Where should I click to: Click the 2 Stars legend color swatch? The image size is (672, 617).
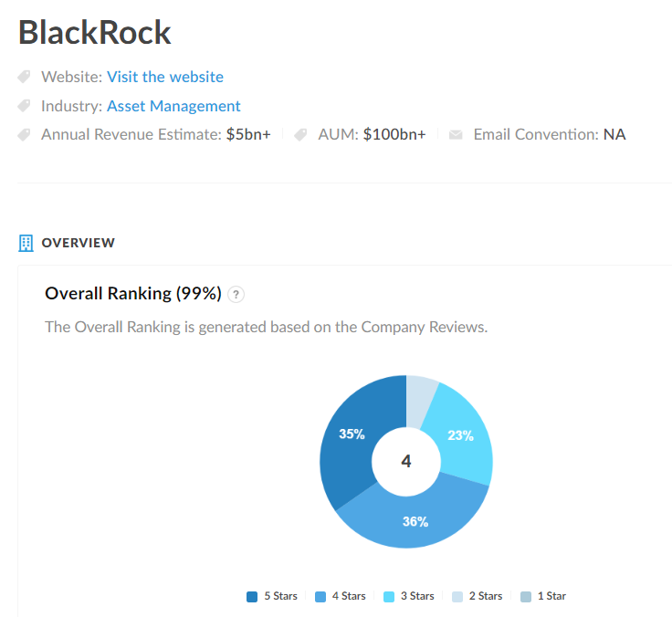click(457, 597)
